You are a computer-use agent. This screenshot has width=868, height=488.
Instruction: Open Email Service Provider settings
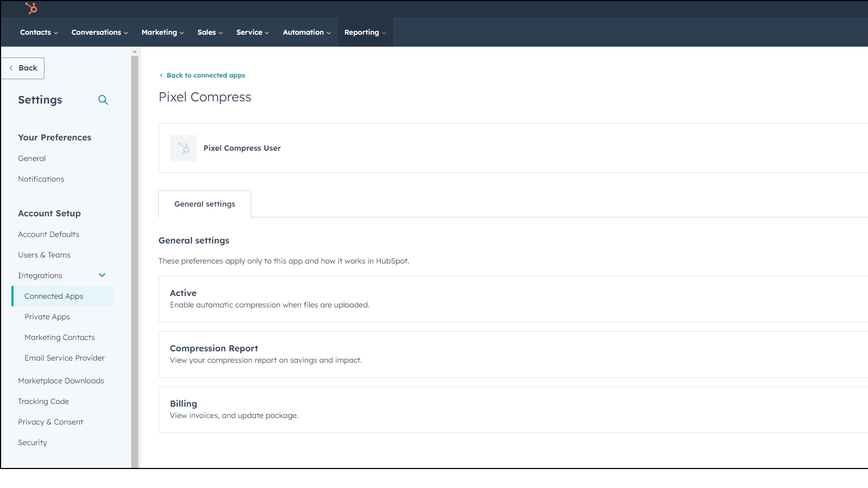coord(64,358)
